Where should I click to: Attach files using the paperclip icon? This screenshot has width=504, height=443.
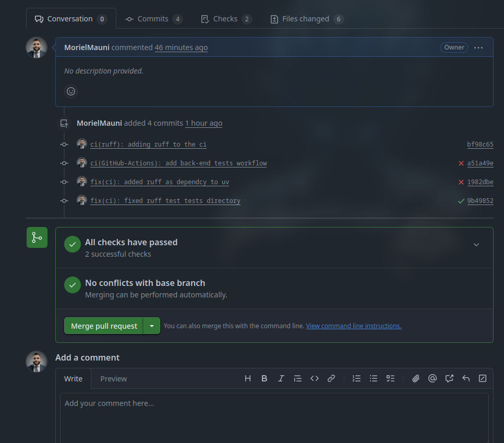click(x=416, y=379)
